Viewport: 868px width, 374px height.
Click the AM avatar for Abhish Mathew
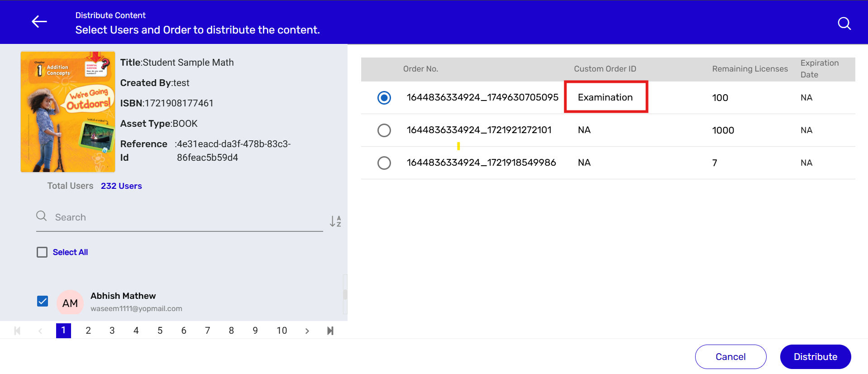(x=70, y=303)
